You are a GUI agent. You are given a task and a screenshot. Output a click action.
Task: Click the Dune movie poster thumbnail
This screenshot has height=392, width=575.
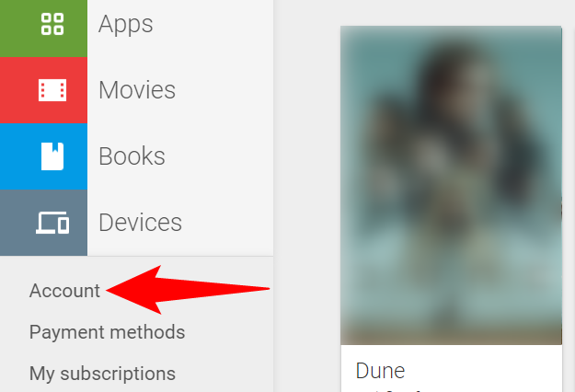tap(451, 185)
